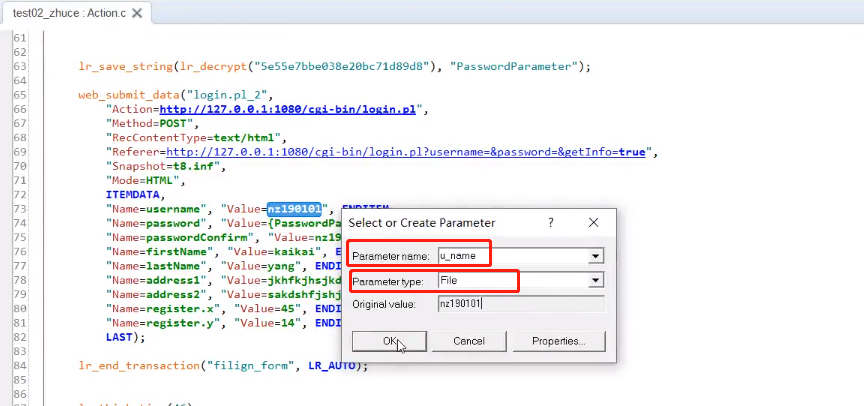Click OK in Select or Create Parameter dialog

[x=389, y=341]
